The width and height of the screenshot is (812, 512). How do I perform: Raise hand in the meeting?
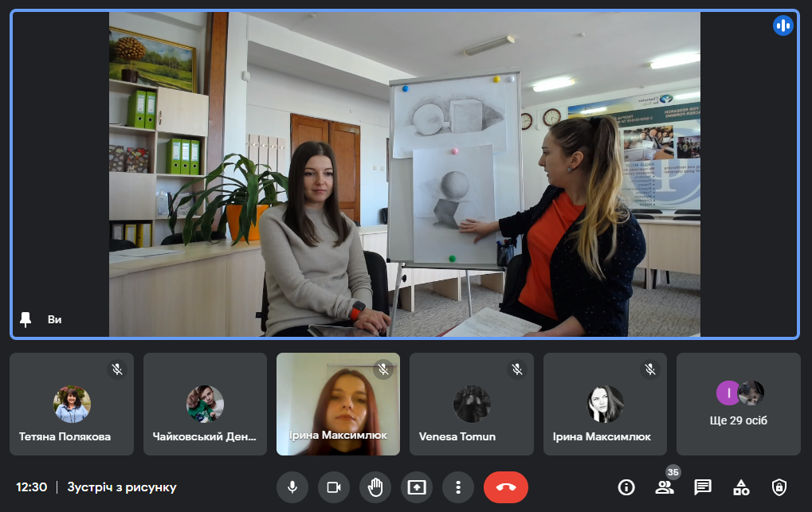(x=375, y=487)
